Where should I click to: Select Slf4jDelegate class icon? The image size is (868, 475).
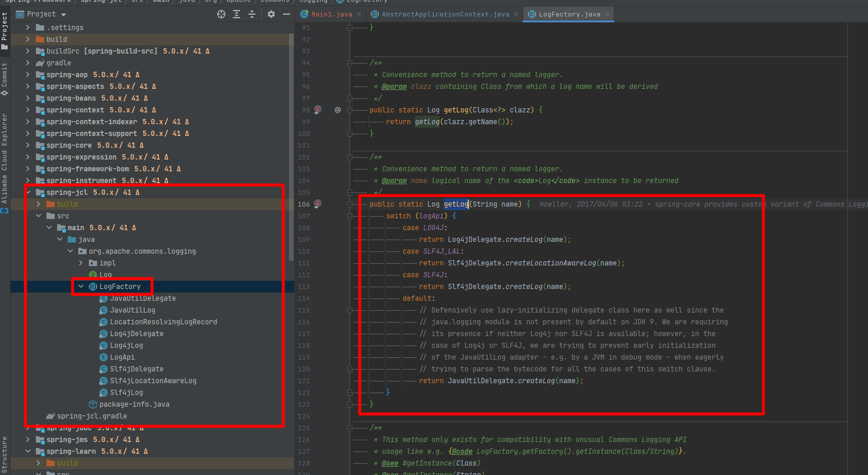(x=104, y=369)
